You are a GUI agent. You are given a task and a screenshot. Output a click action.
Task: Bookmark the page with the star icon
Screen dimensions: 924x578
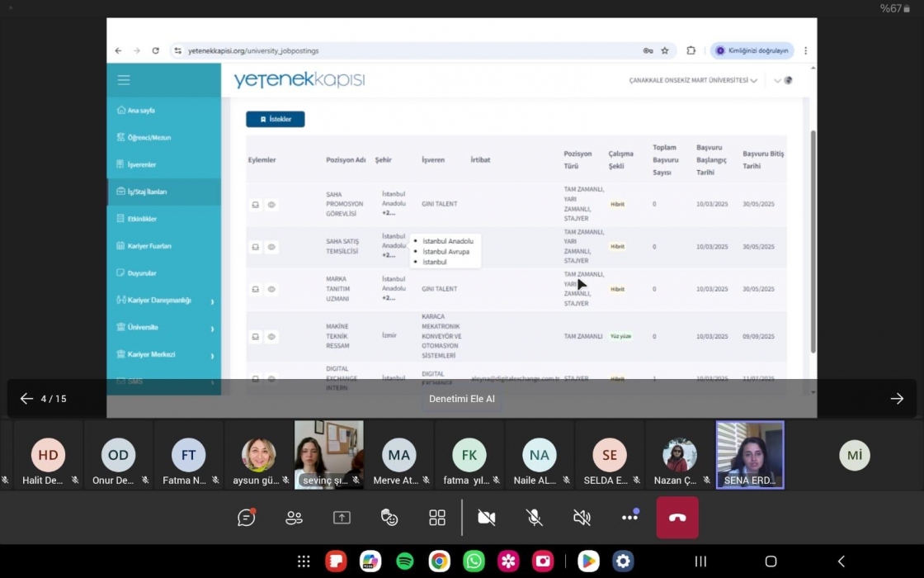(665, 50)
